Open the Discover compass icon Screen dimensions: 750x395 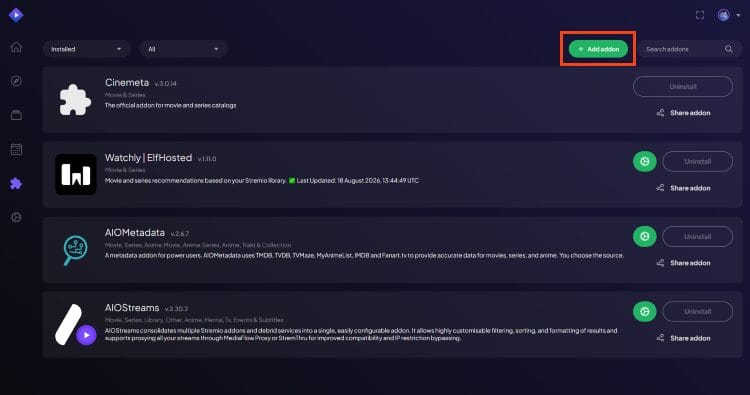[16, 81]
